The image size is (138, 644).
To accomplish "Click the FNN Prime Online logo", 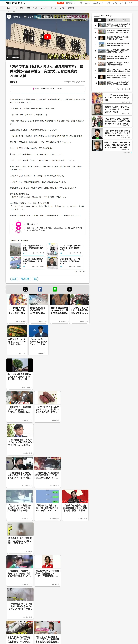I will click(15, 3).
